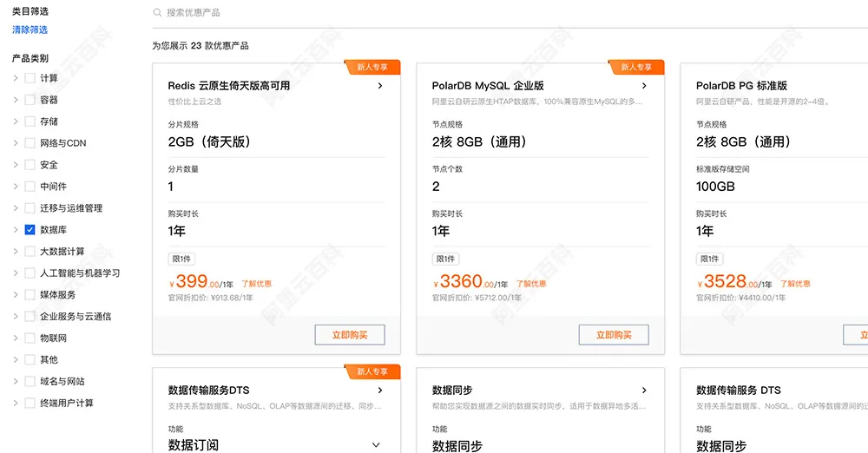Open 数据传输服务DTS card arrow
868x453 pixels.
click(380, 391)
